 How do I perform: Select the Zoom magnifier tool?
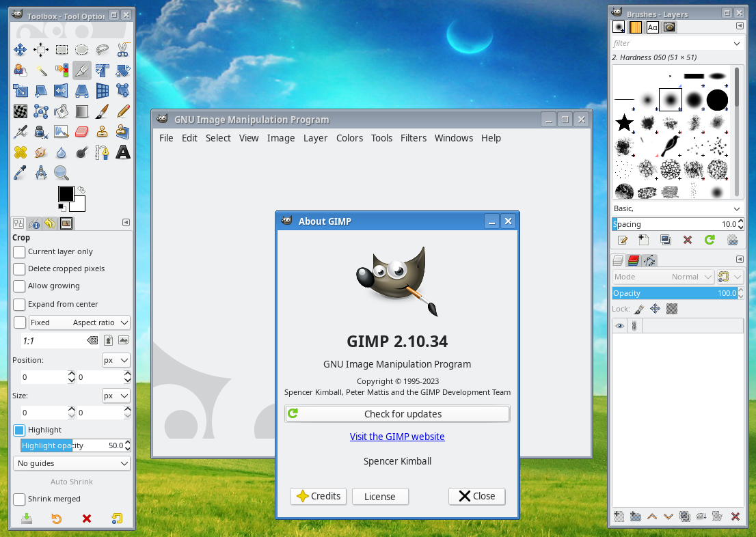click(62, 173)
